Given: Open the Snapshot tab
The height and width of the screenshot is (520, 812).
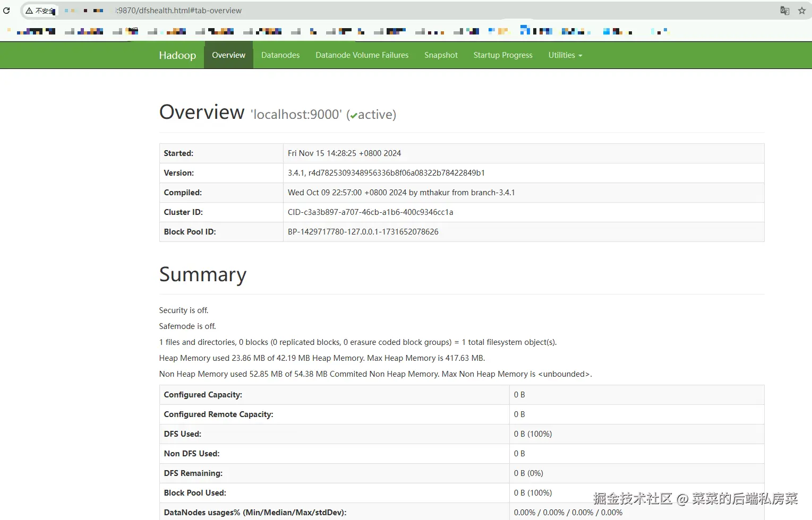Looking at the screenshot, I should click(441, 55).
